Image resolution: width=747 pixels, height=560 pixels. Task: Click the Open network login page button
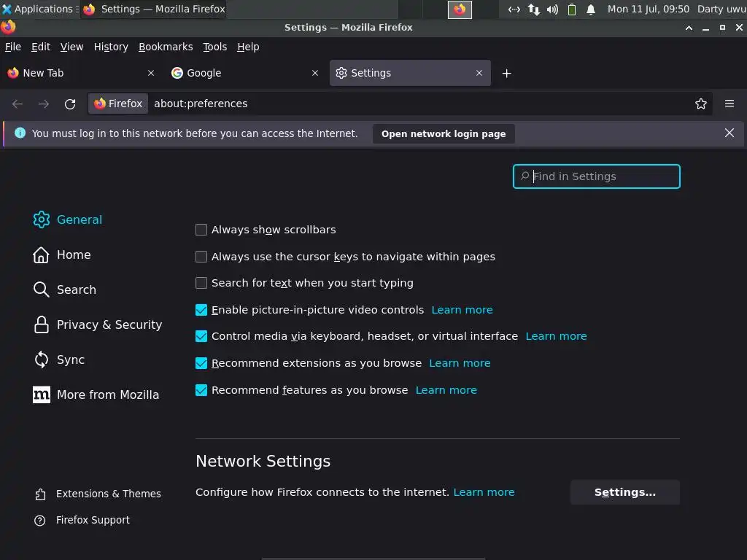(x=444, y=134)
